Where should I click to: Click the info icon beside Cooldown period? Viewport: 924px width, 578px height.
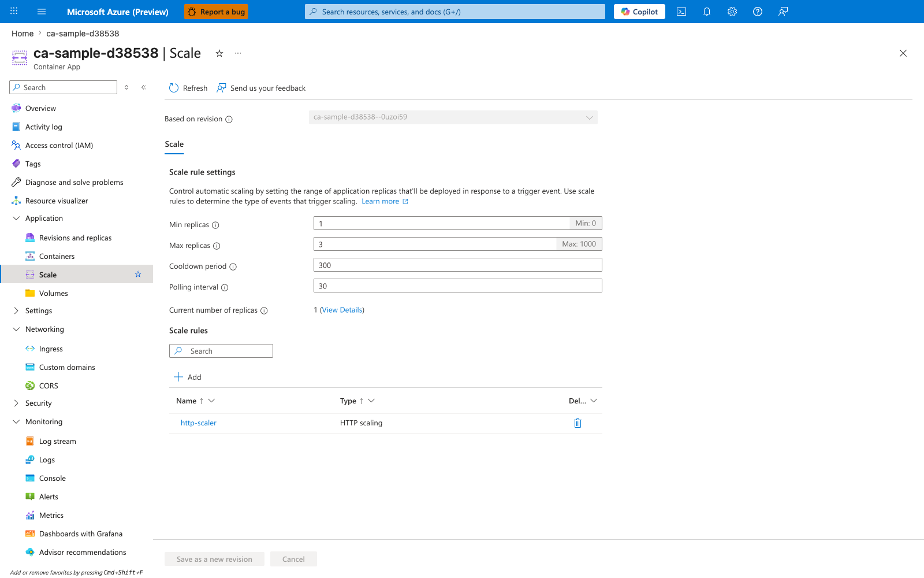[233, 267]
